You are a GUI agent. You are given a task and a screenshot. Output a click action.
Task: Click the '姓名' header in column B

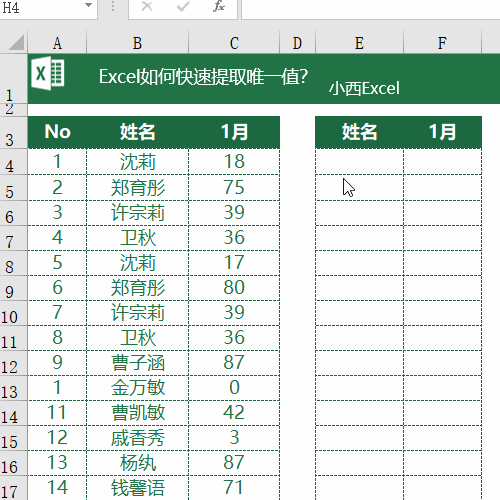(138, 132)
